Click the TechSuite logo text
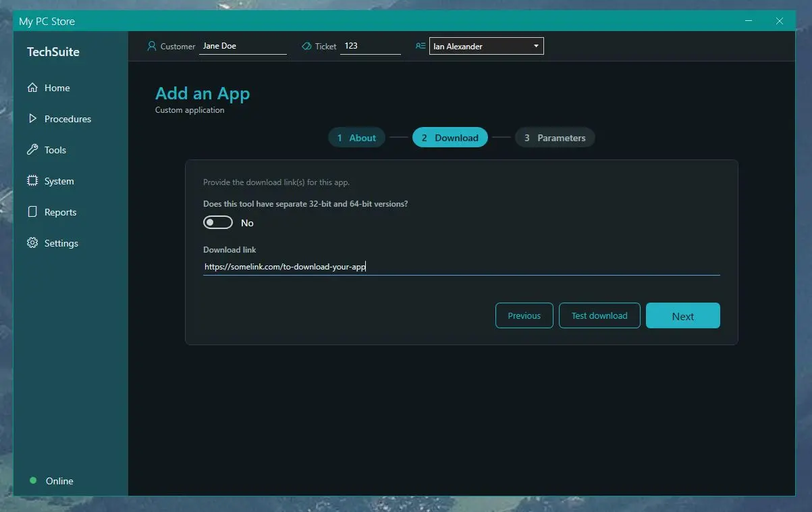This screenshot has height=512, width=812. click(x=53, y=52)
